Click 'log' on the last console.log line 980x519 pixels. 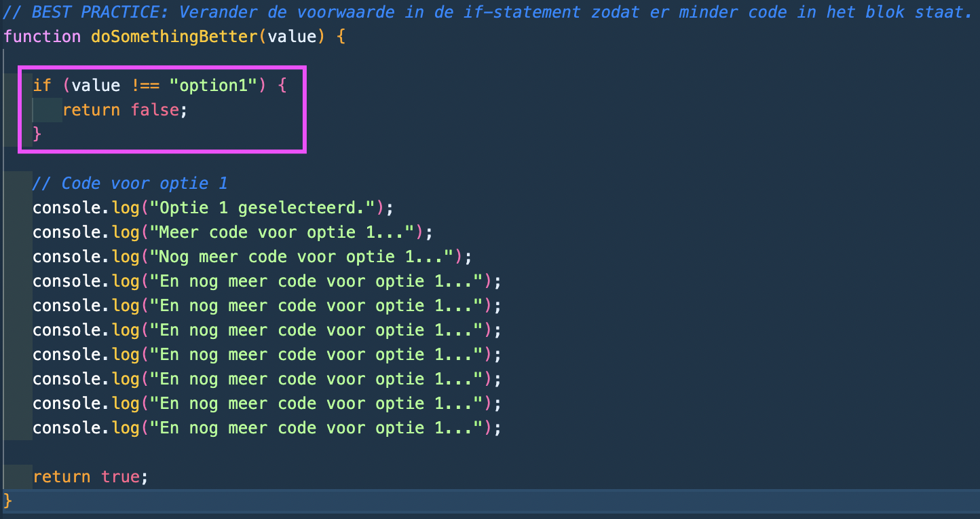click(x=126, y=428)
